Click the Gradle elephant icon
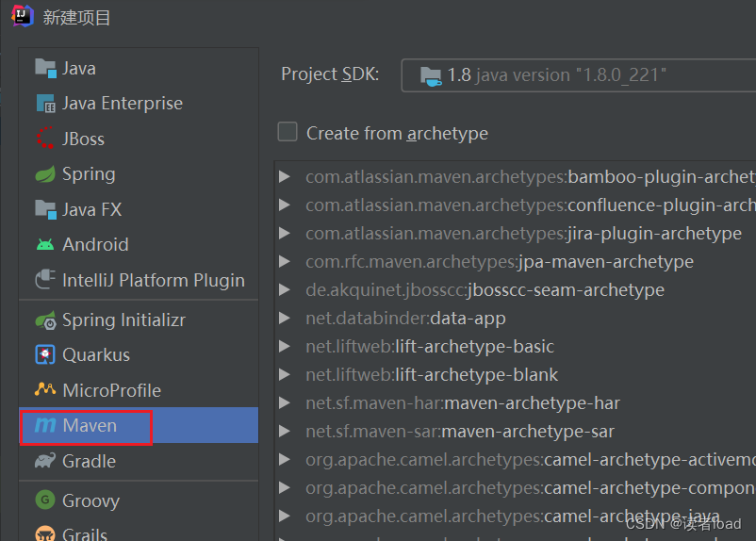This screenshot has width=756, height=541. coord(45,461)
